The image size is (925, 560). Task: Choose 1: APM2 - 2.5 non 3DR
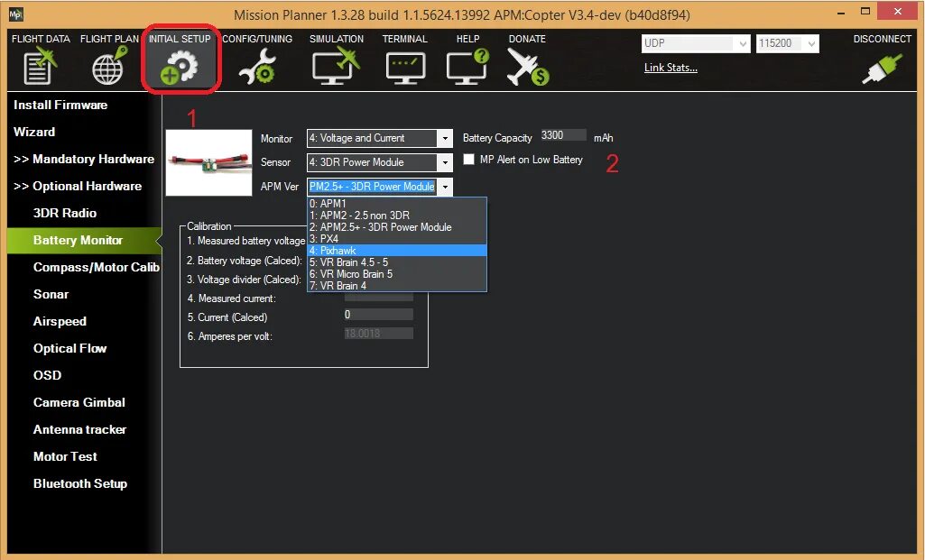tap(397, 216)
